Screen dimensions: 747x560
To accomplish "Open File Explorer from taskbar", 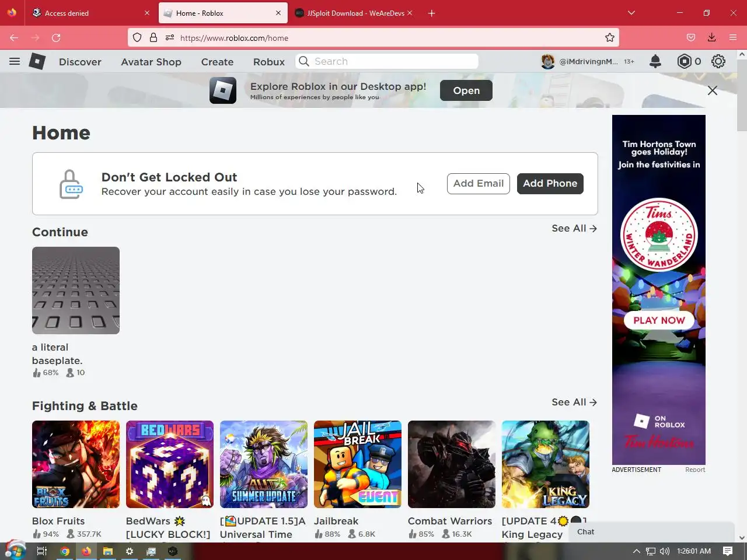I will pos(108,551).
